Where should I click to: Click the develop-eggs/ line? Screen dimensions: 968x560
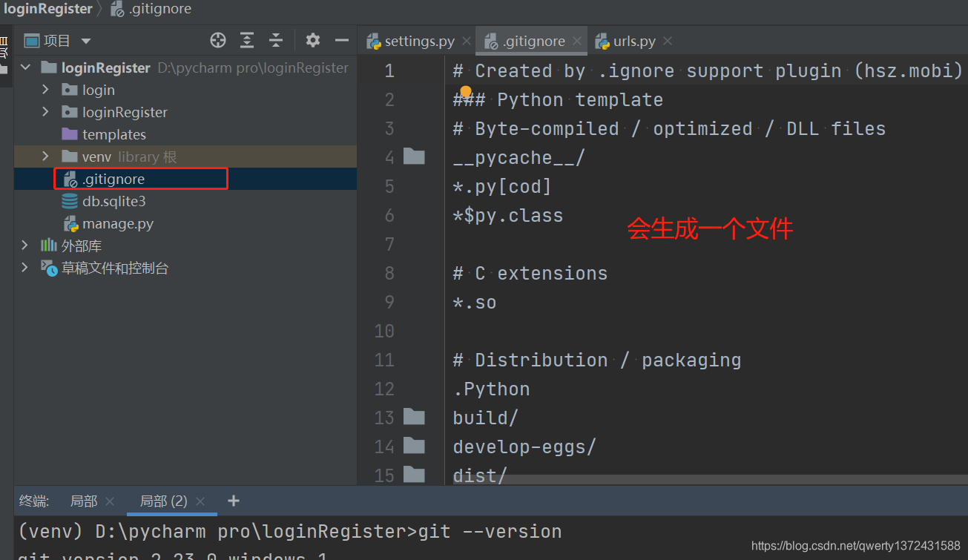(x=524, y=447)
